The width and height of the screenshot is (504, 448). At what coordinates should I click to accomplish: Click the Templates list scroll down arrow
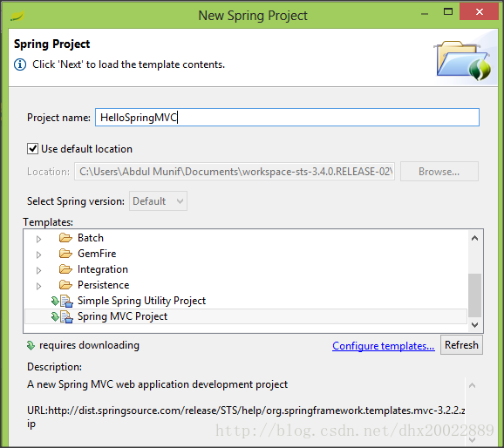pyautogui.click(x=474, y=325)
